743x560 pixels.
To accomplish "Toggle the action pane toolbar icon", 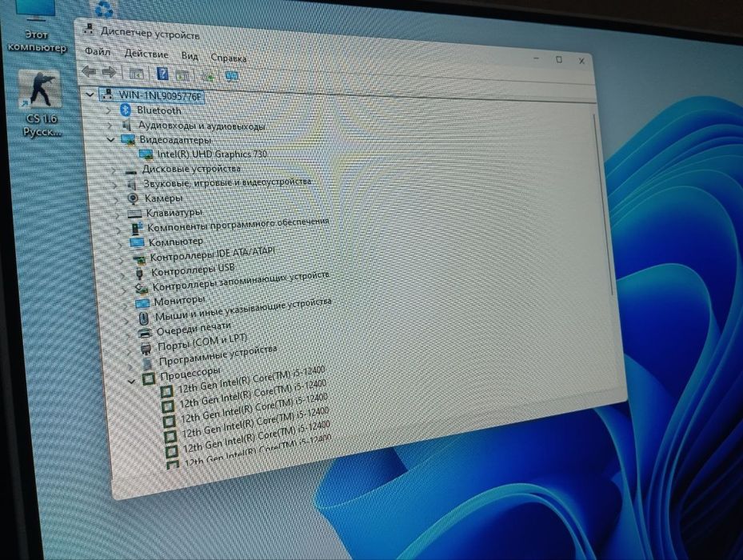I will (x=182, y=75).
